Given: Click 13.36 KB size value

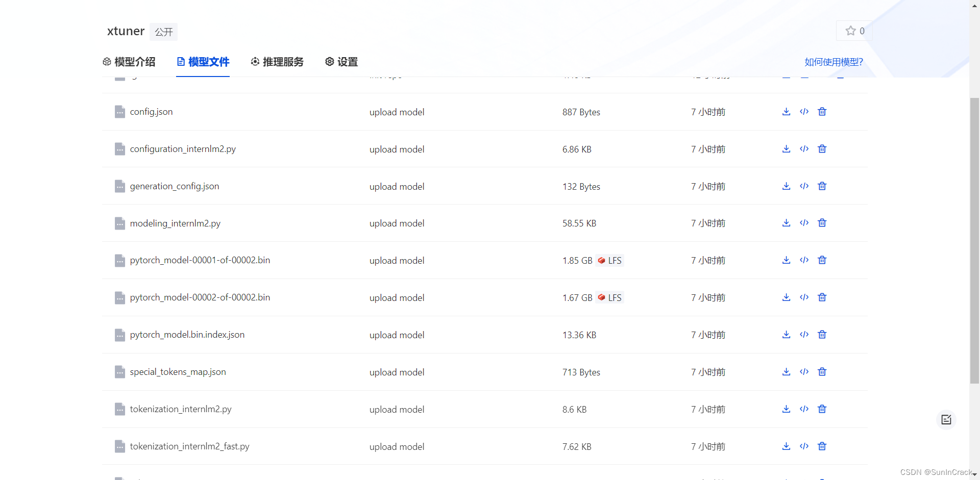Looking at the screenshot, I should (x=579, y=335).
